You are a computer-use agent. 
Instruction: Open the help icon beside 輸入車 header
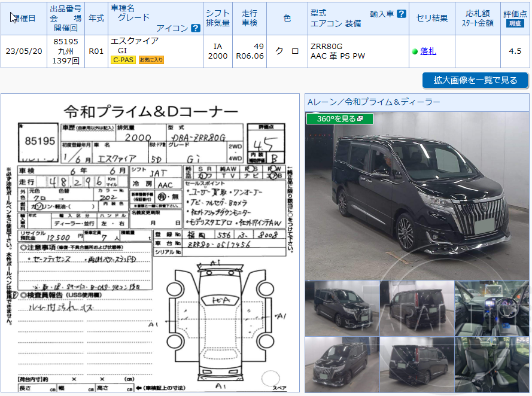click(401, 14)
